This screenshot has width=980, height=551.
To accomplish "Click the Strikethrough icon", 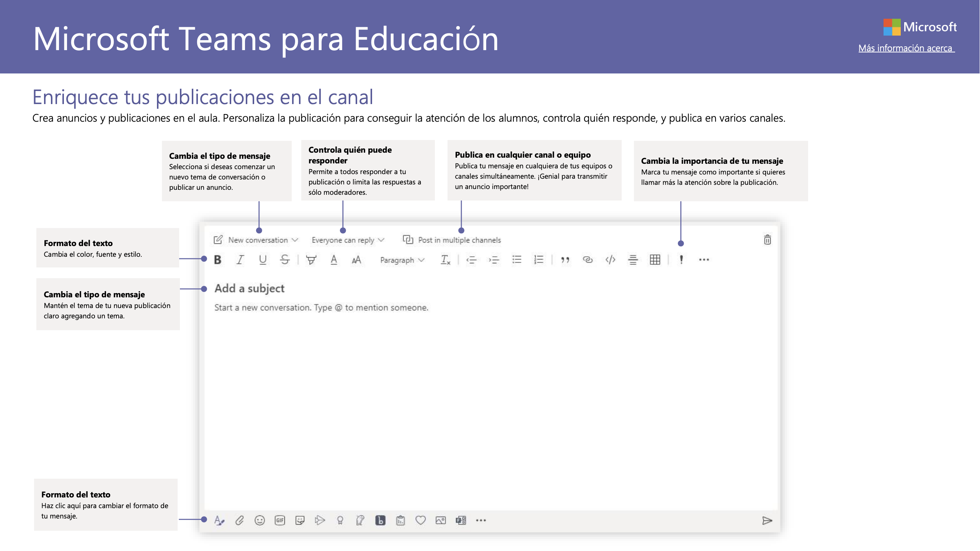I will coord(284,260).
